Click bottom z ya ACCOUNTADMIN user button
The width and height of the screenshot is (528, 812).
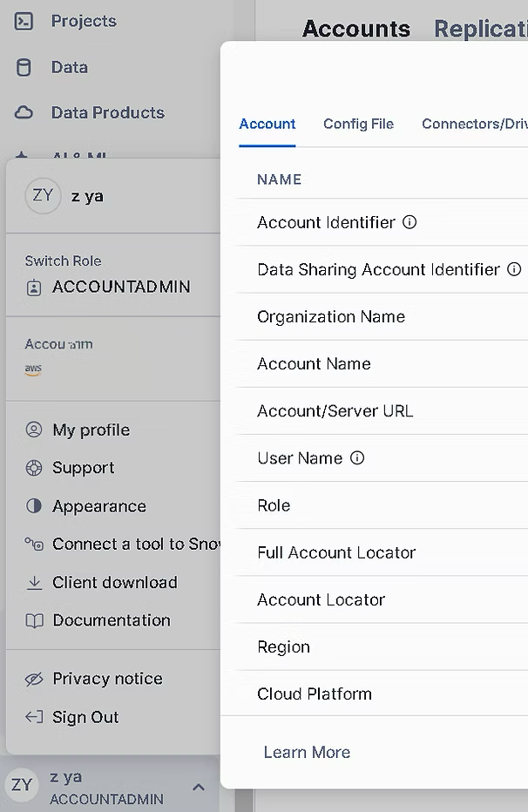click(x=110, y=786)
